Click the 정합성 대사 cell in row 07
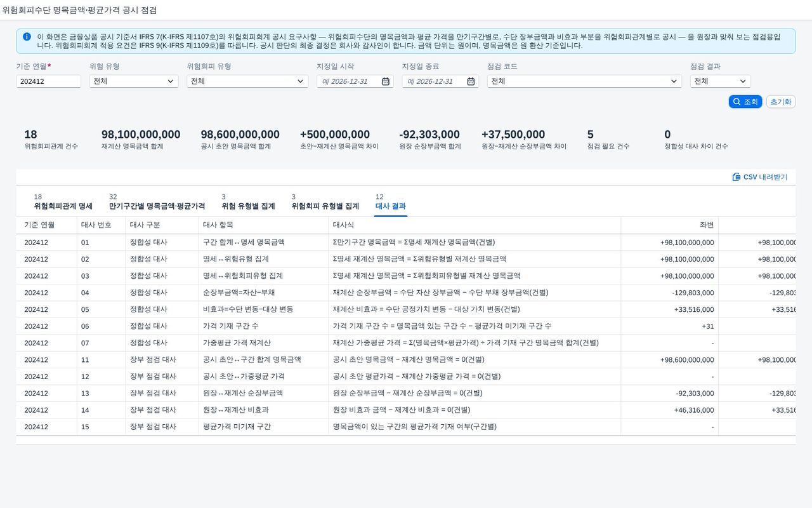 [x=162, y=343]
